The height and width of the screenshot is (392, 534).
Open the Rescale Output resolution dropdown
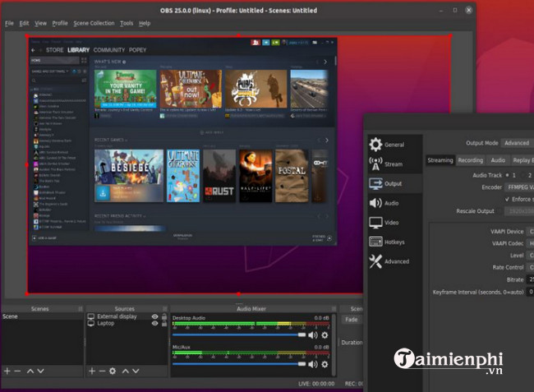click(519, 211)
